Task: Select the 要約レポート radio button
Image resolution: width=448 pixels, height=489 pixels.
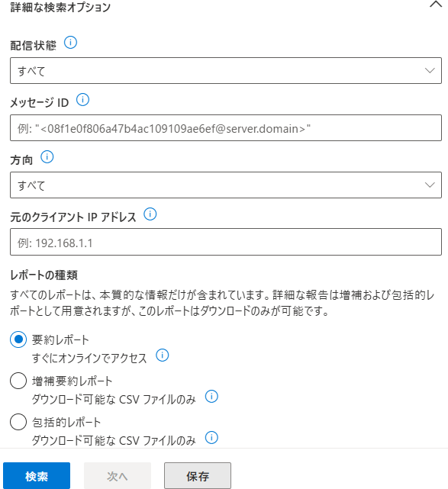Action: pyautogui.click(x=18, y=339)
